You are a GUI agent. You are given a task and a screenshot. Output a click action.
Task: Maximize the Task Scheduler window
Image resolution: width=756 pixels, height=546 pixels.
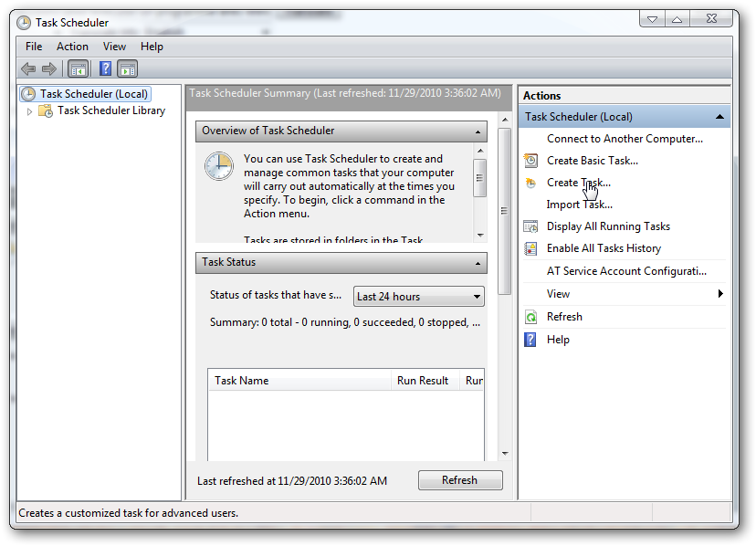tap(677, 19)
